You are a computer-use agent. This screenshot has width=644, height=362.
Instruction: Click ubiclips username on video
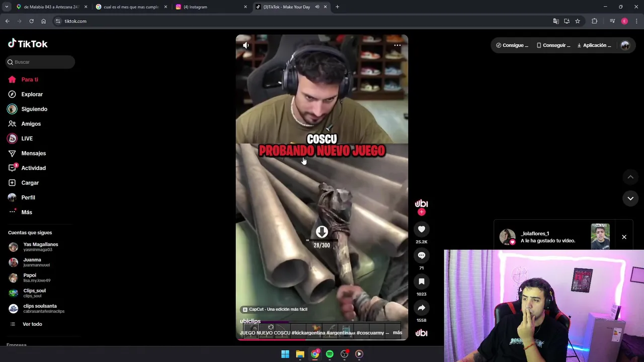250,321
